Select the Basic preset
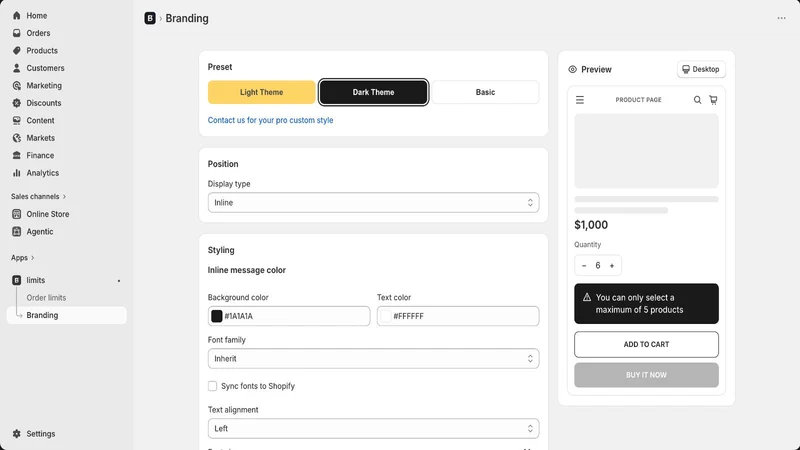This screenshot has width=800, height=450. click(485, 92)
